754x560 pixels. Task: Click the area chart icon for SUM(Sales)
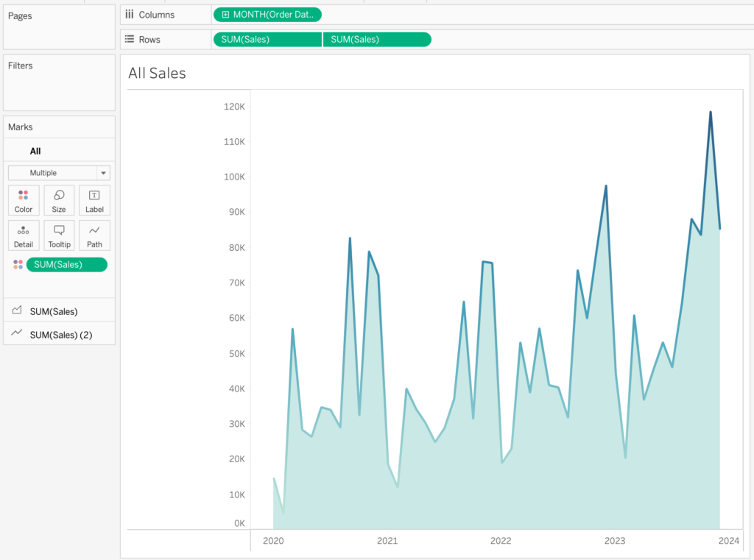(17, 311)
